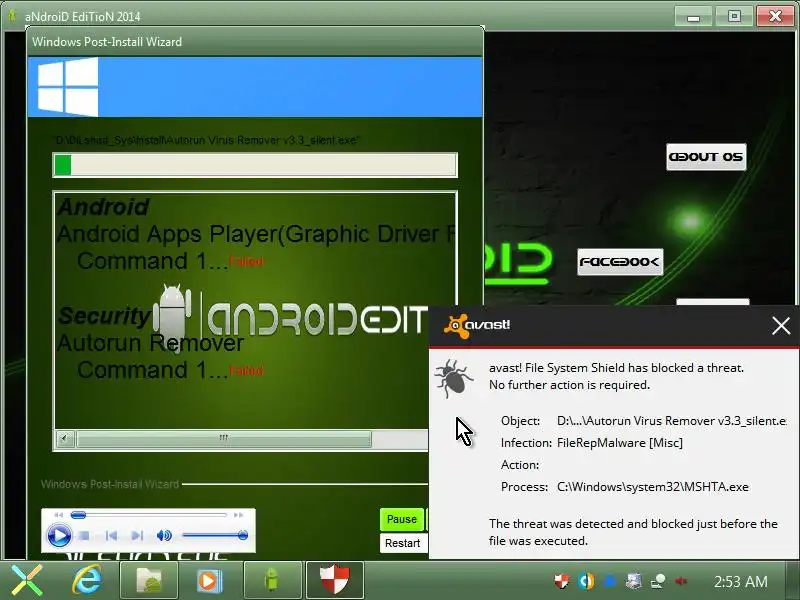This screenshot has height=600, width=800.
Task: Click the Restart button
Action: click(x=403, y=543)
